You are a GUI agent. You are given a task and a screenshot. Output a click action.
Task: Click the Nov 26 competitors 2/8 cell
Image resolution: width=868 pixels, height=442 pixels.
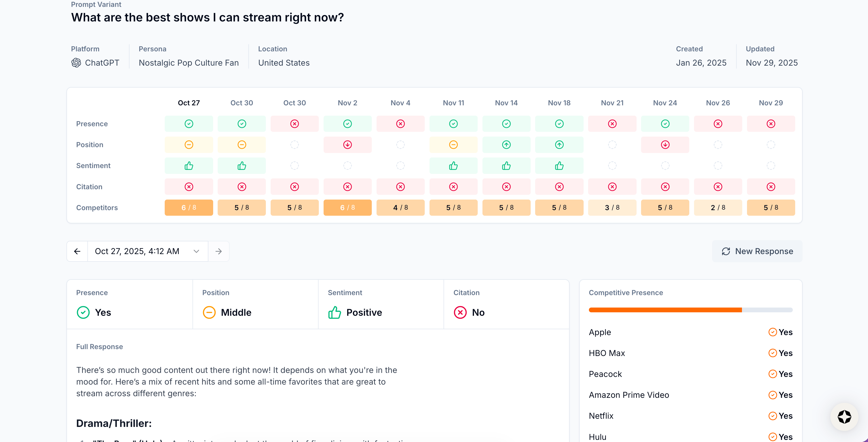(x=718, y=208)
